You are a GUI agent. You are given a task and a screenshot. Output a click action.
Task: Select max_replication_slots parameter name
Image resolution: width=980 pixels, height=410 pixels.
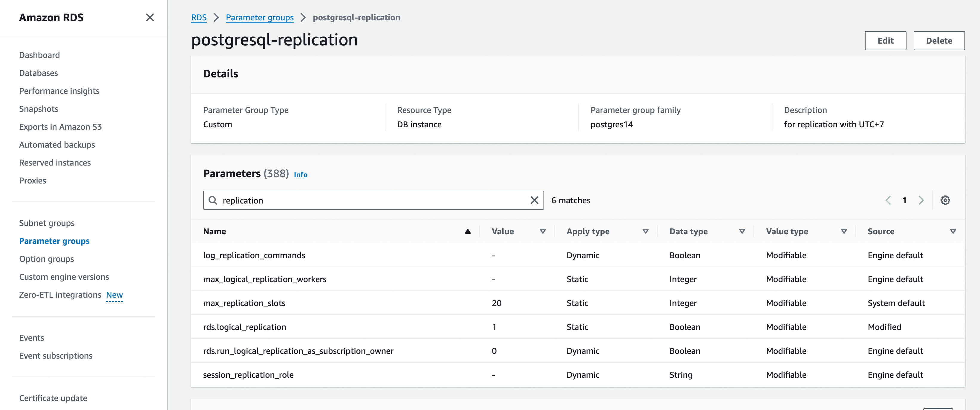pos(244,303)
